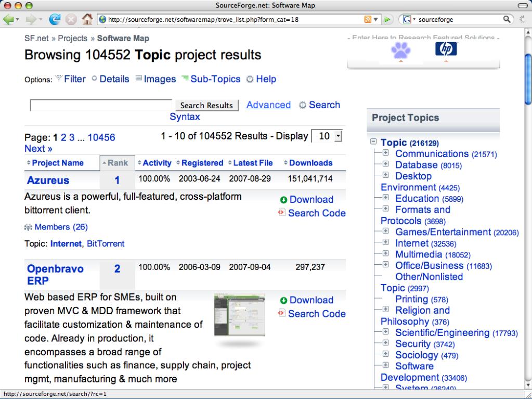The width and height of the screenshot is (532, 399).
Task: Reload the page with refresh icon
Action: 54,20
